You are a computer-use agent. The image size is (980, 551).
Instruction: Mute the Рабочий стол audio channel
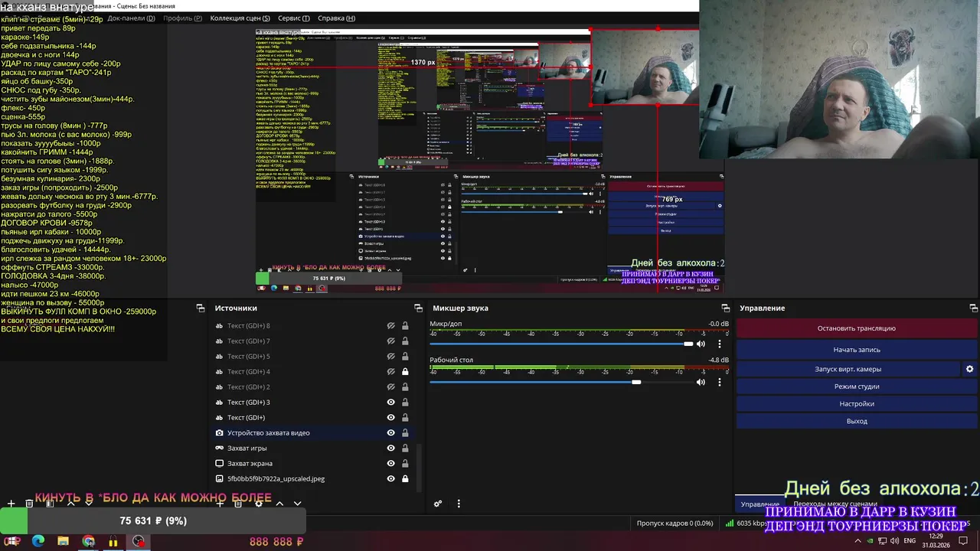click(x=701, y=382)
